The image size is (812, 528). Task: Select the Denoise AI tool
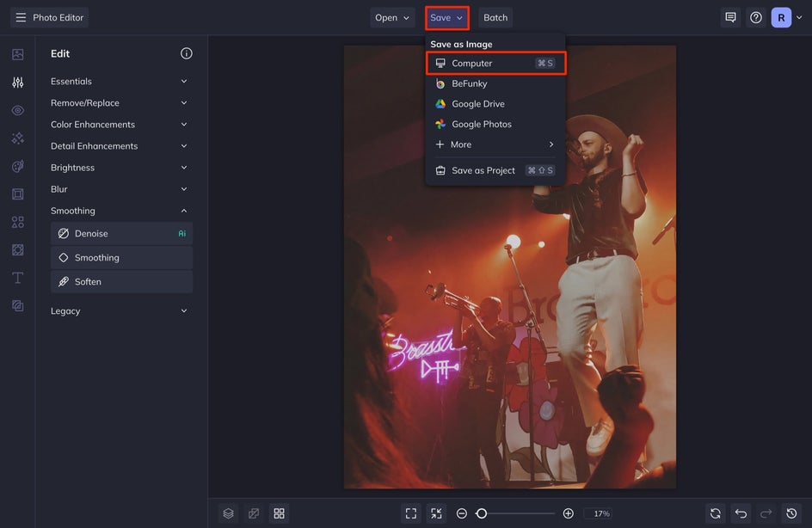(x=121, y=233)
